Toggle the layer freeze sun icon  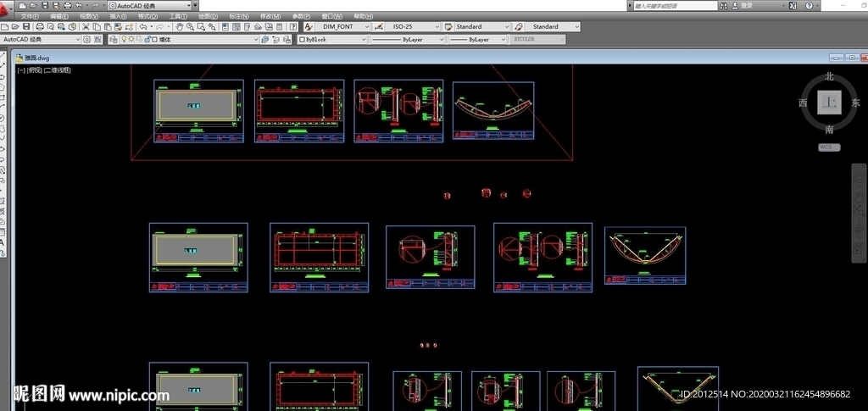point(133,39)
